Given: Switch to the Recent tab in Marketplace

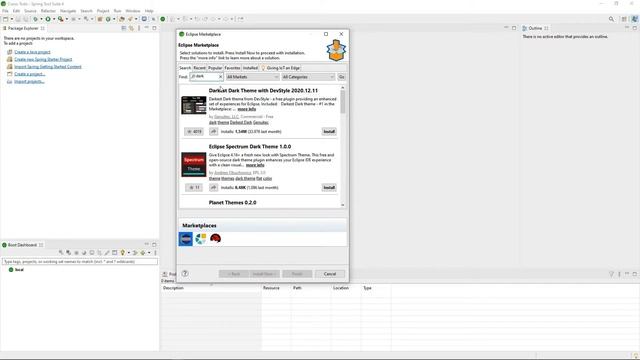Looking at the screenshot, I should click(199, 68).
